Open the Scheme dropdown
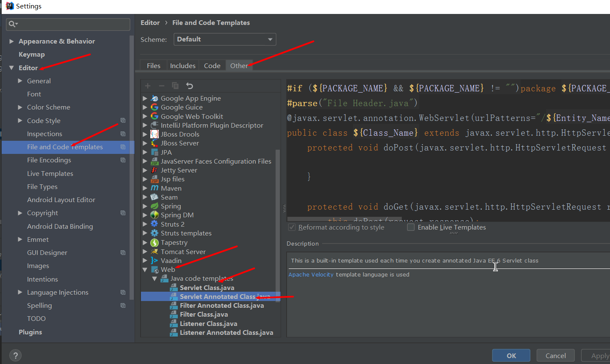 [x=224, y=39]
